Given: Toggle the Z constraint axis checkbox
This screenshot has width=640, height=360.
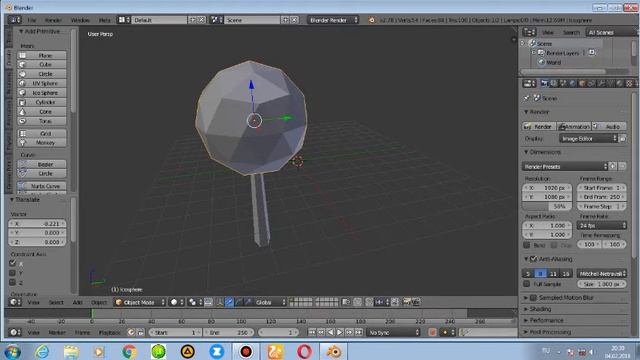Looking at the screenshot, I should tap(13, 282).
